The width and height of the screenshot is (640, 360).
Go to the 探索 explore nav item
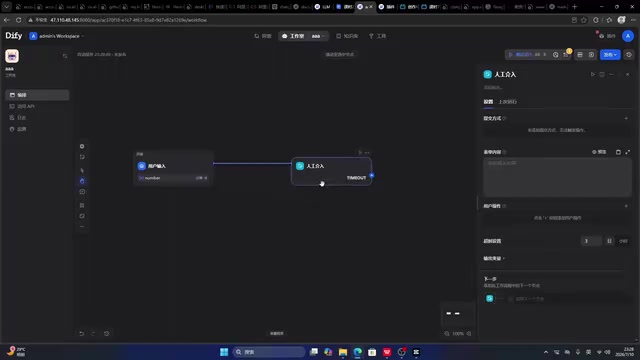(x=263, y=36)
